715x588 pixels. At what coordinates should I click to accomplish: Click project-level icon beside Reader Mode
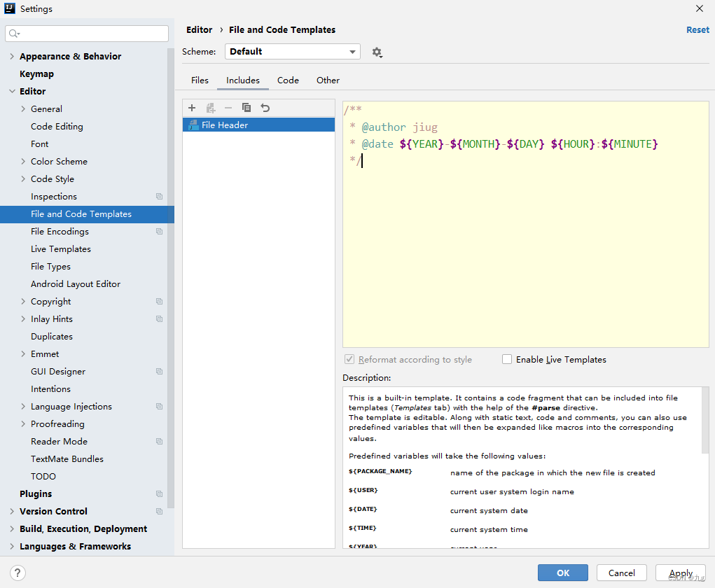coord(159,441)
